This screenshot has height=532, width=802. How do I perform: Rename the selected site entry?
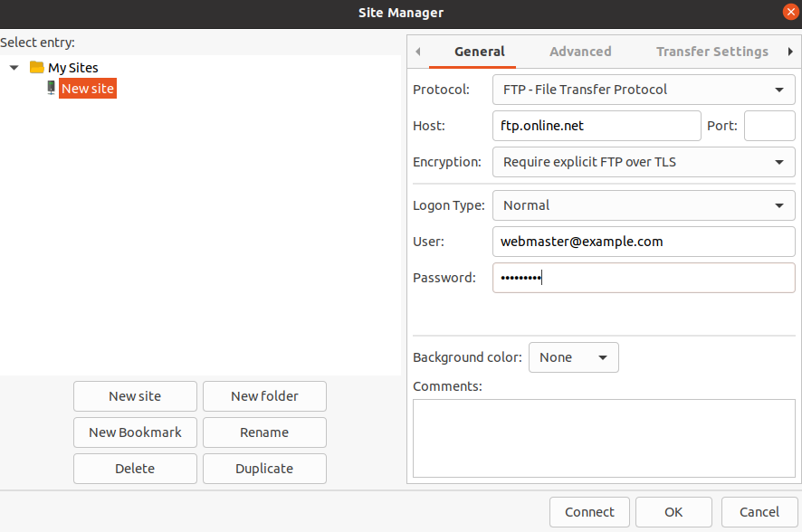click(264, 432)
